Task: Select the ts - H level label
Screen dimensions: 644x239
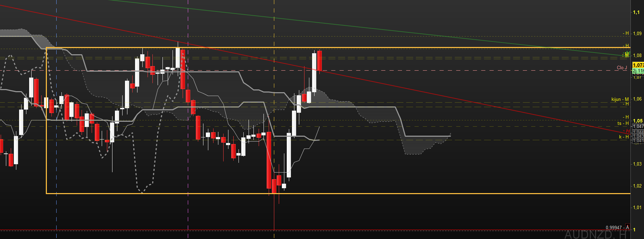Action: tap(623, 123)
